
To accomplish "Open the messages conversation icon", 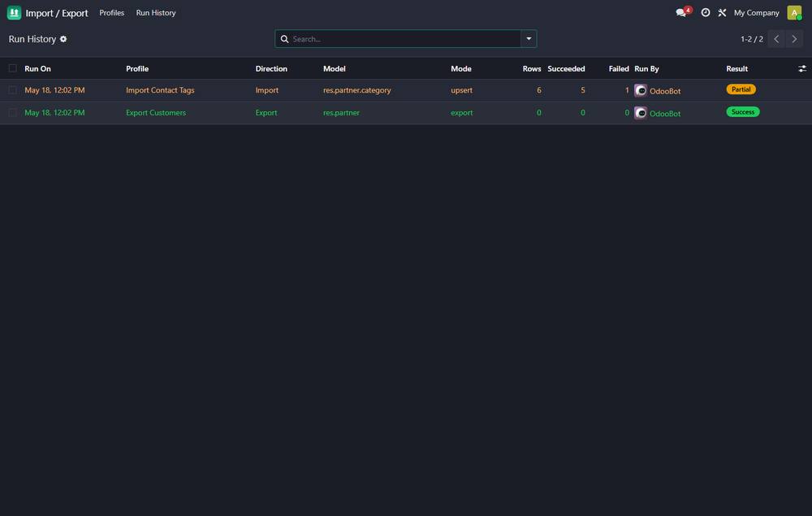I will 681,12.
